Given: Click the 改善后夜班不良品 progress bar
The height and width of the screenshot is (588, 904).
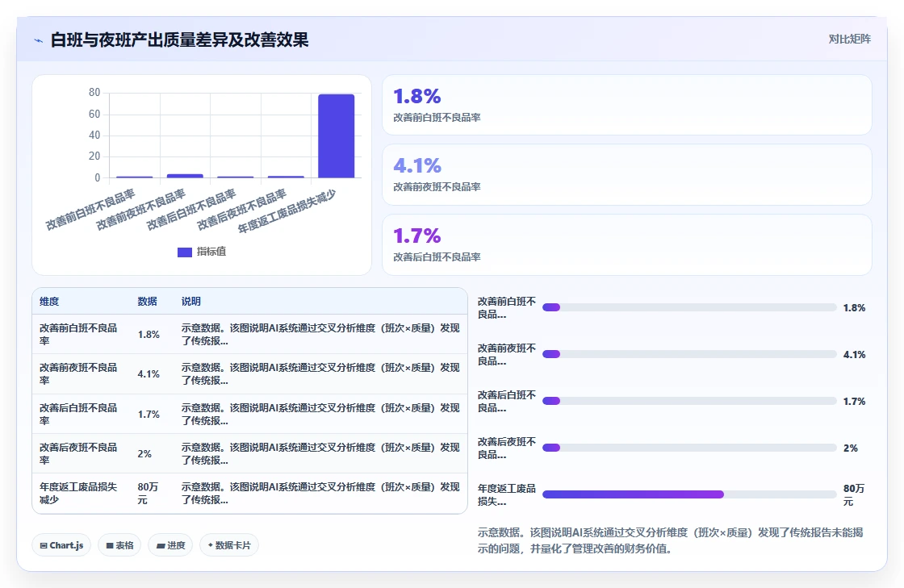Looking at the screenshot, I should 689,448.
